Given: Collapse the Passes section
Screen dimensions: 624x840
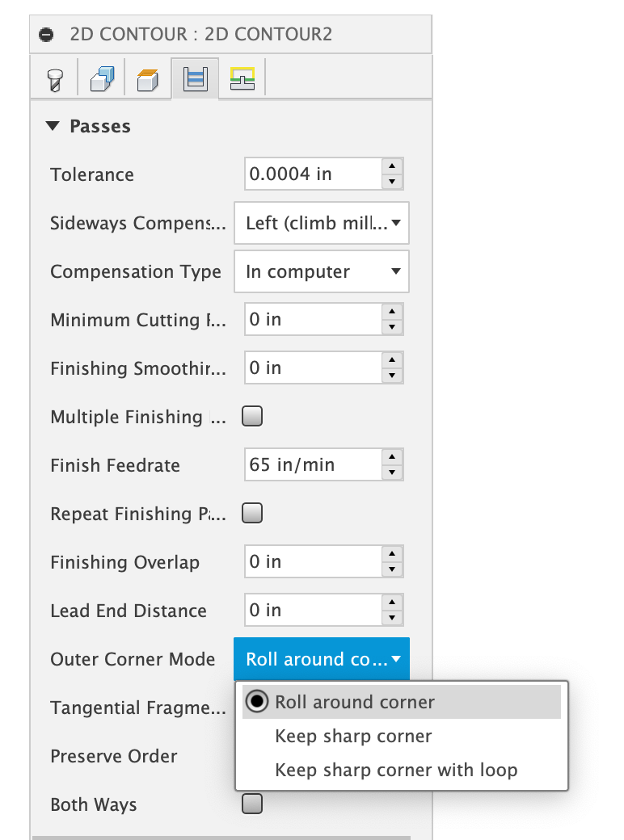Looking at the screenshot, I should 53,126.
